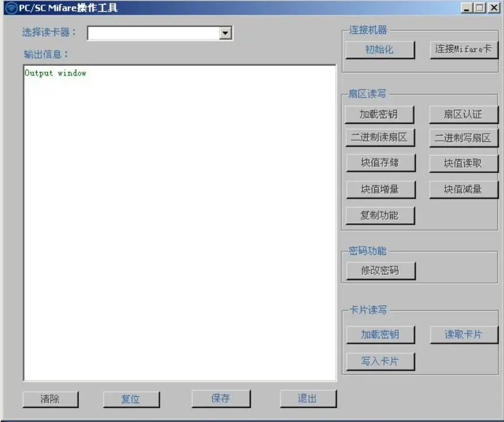Click the 复位 reset button
The image size is (504, 422).
(131, 400)
